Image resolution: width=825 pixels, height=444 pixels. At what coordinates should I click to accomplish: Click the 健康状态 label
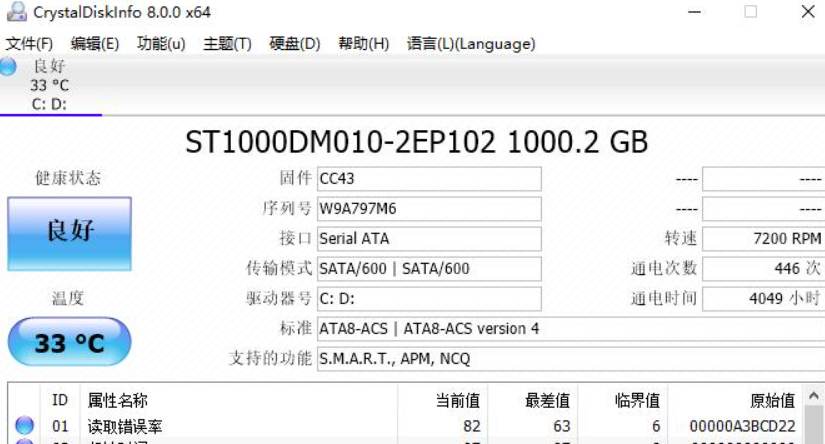[68, 178]
